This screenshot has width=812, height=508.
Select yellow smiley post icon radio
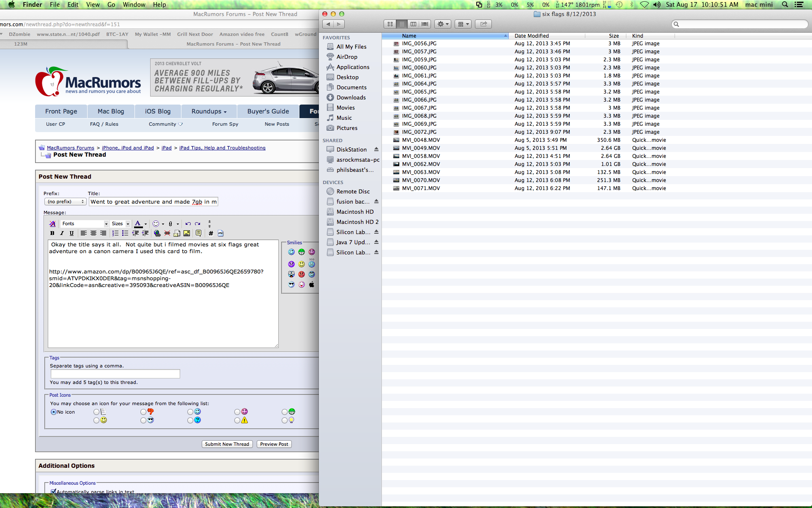(x=96, y=420)
